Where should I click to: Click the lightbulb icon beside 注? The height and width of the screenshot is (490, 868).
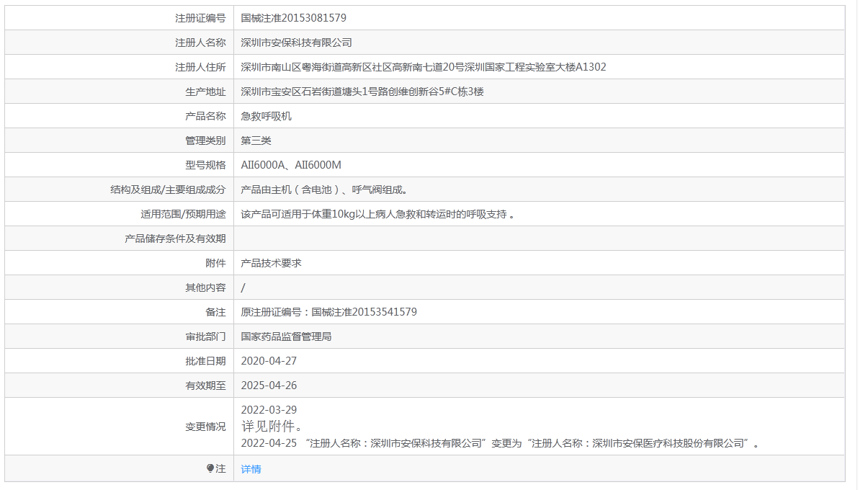pos(210,468)
